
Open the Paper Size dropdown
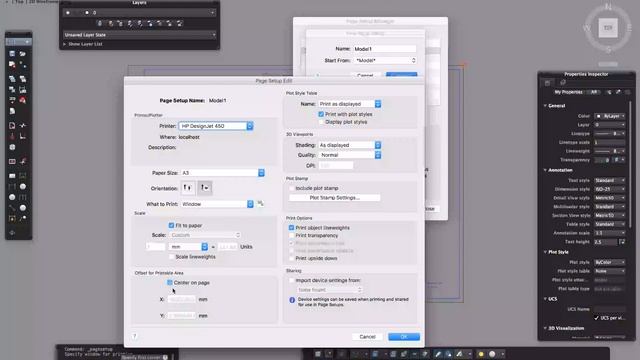click(222, 173)
